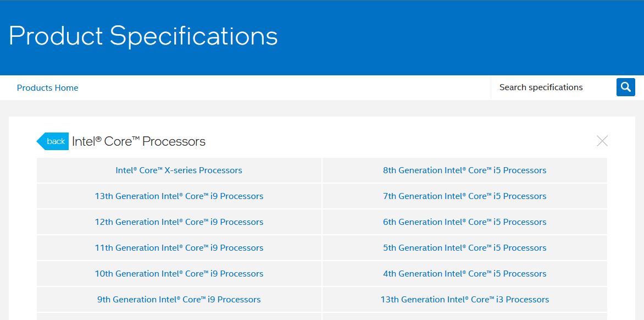The height and width of the screenshot is (320, 644).
Task: Close the Intel Core Processors panel
Action: 602,141
